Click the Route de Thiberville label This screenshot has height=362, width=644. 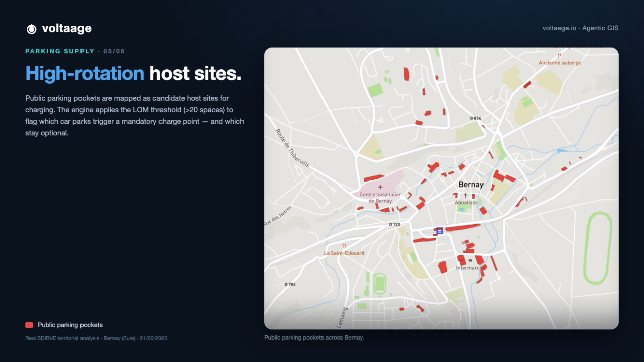293,149
